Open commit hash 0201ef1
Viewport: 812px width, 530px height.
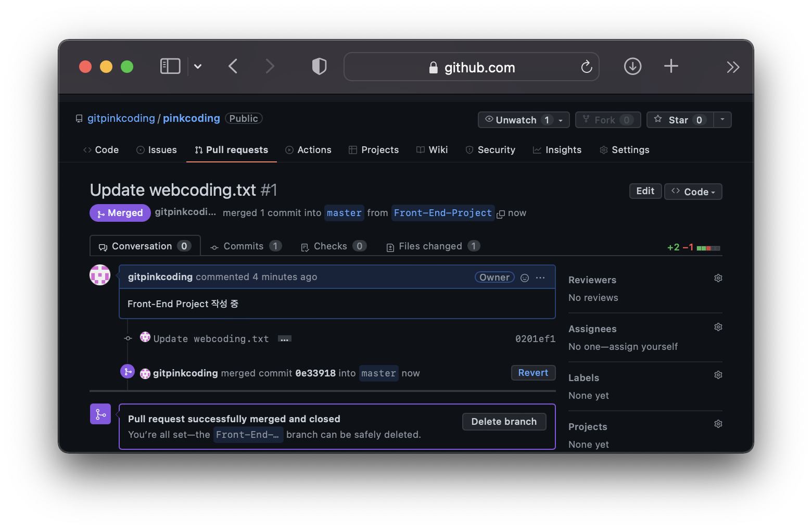535,339
